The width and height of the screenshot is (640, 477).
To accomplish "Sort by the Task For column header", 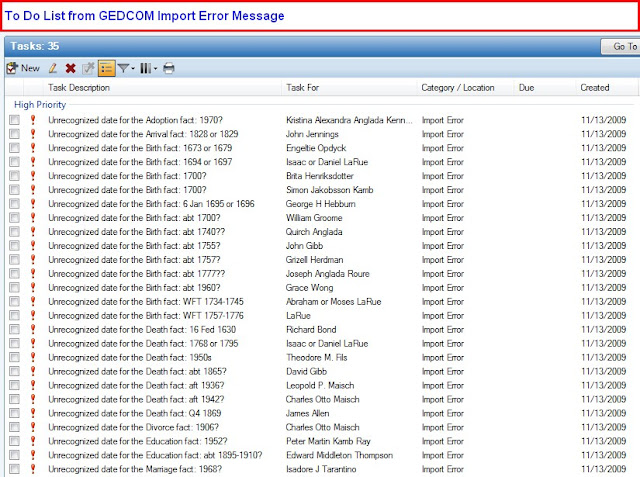I will (302, 88).
